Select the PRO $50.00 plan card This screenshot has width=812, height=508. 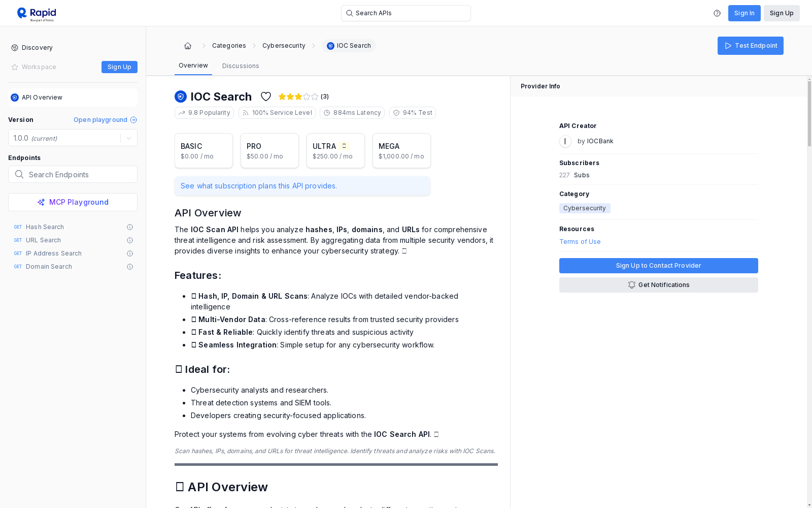(x=269, y=151)
